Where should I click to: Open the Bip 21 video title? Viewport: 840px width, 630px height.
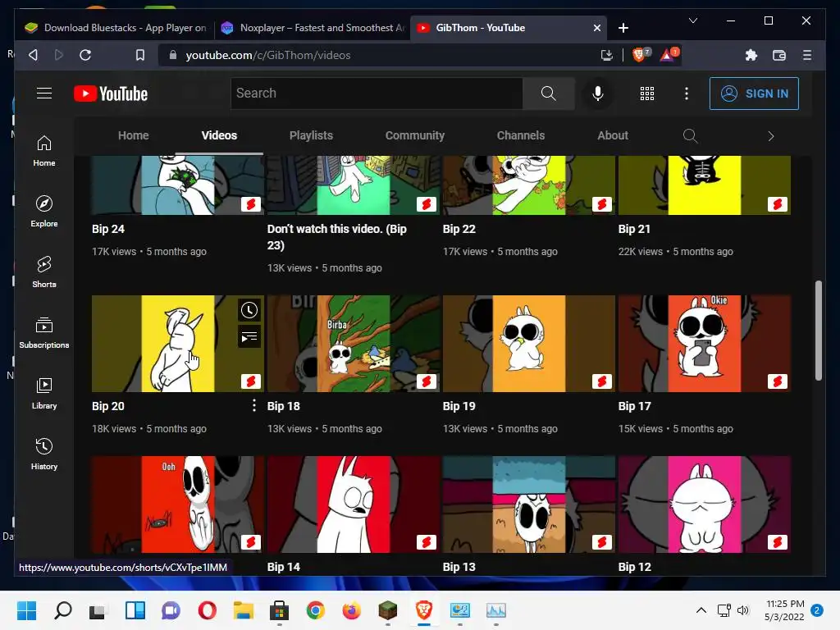[634, 229]
